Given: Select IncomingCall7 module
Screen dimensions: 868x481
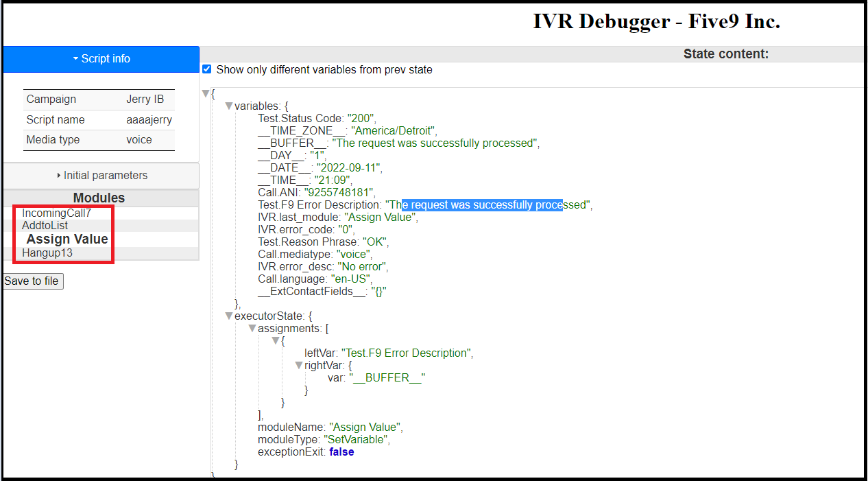Looking at the screenshot, I should (x=56, y=213).
